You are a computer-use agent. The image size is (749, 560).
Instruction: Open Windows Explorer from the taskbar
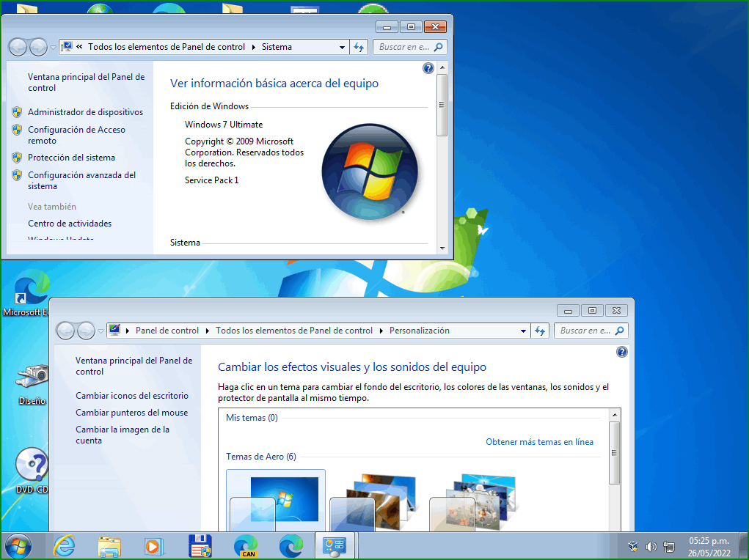tap(109, 547)
